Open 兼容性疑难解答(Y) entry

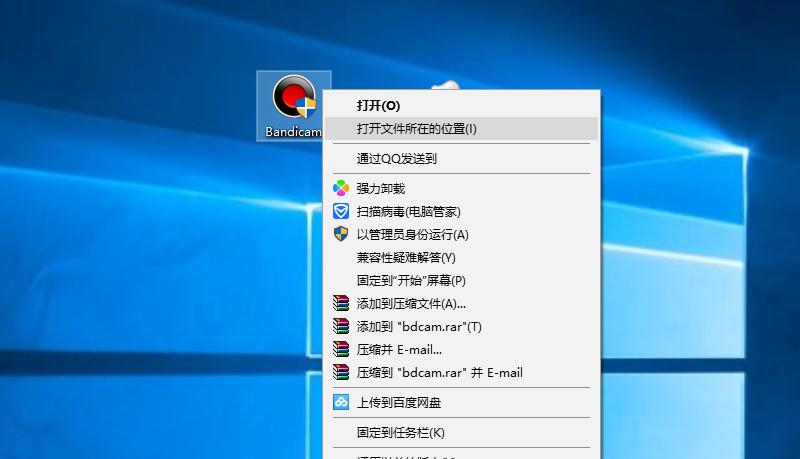click(x=406, y=258)
